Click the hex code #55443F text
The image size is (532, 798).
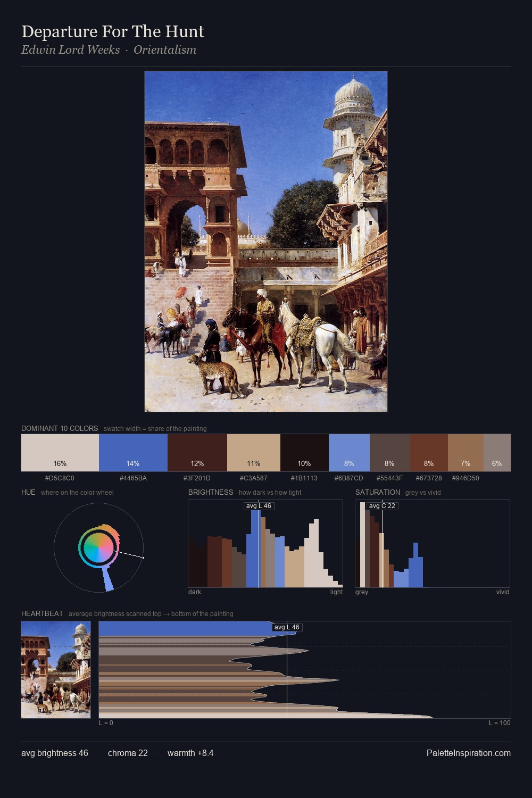click(389, 478)
